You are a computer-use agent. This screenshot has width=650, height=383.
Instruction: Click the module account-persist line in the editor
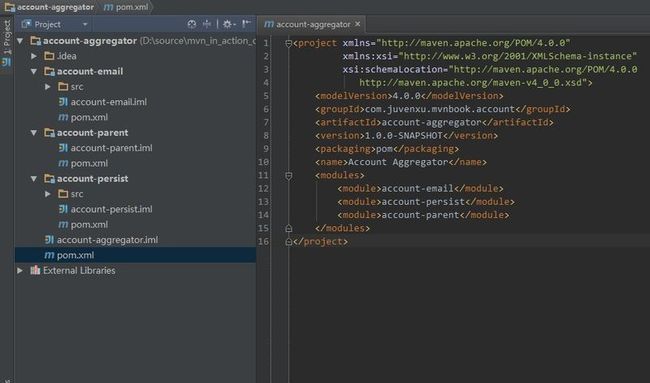point(426,202)
